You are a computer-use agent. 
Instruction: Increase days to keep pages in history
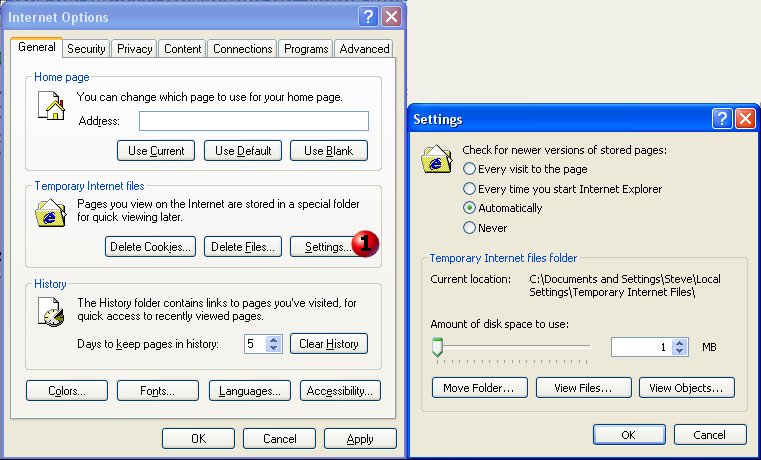coord(274,340)
